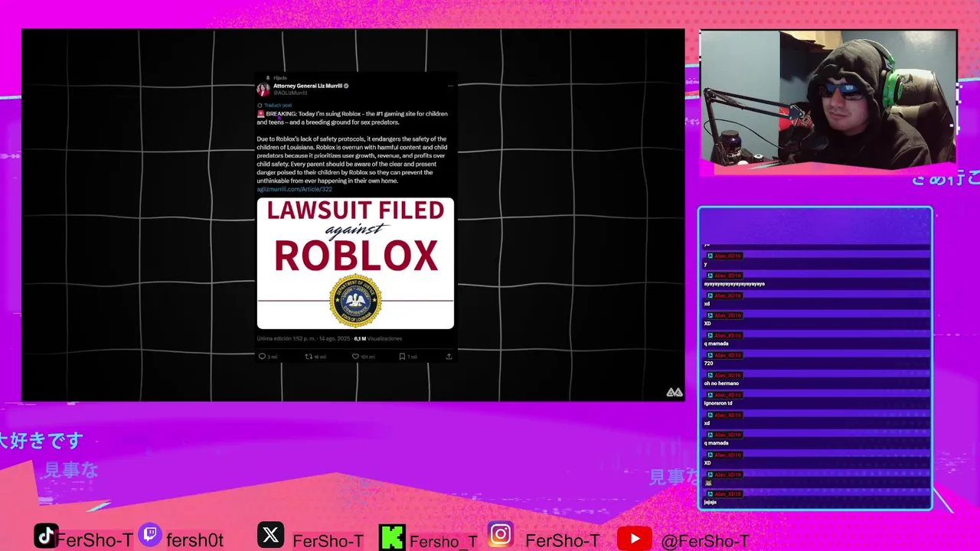This screenshot has height=551, width=980.
Task: Open Attorney General Liz Murrill's profile avatar
Action: pyautogui.click(x=263, y=89)
